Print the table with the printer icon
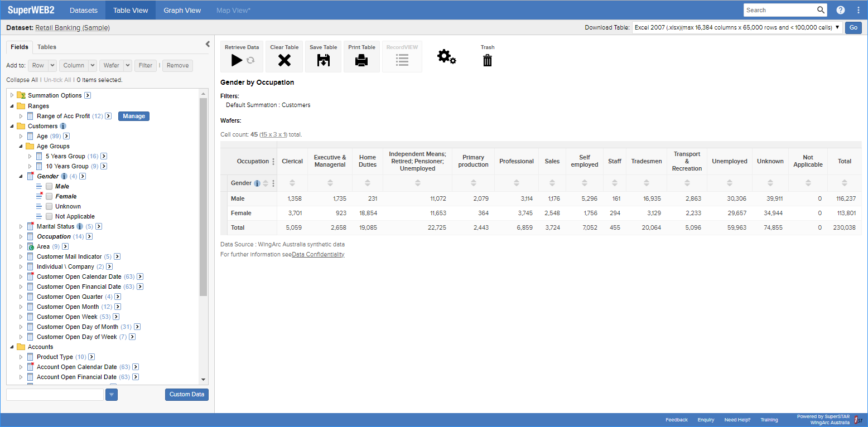868x427 pixels. [361, 60]
